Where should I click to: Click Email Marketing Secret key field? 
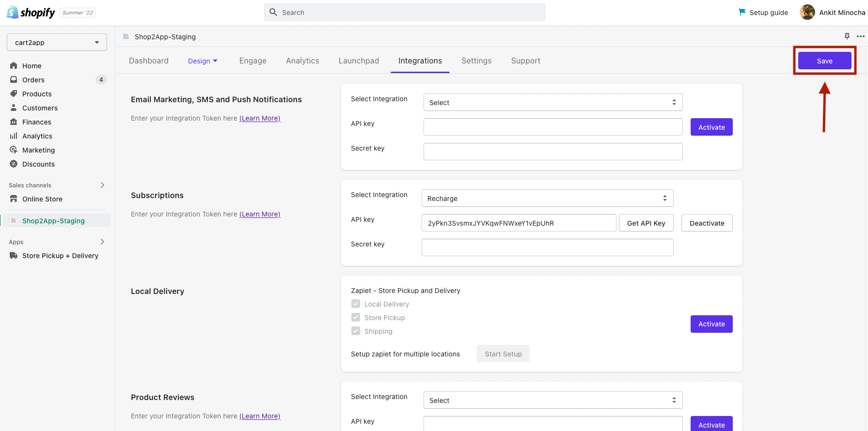553,152
